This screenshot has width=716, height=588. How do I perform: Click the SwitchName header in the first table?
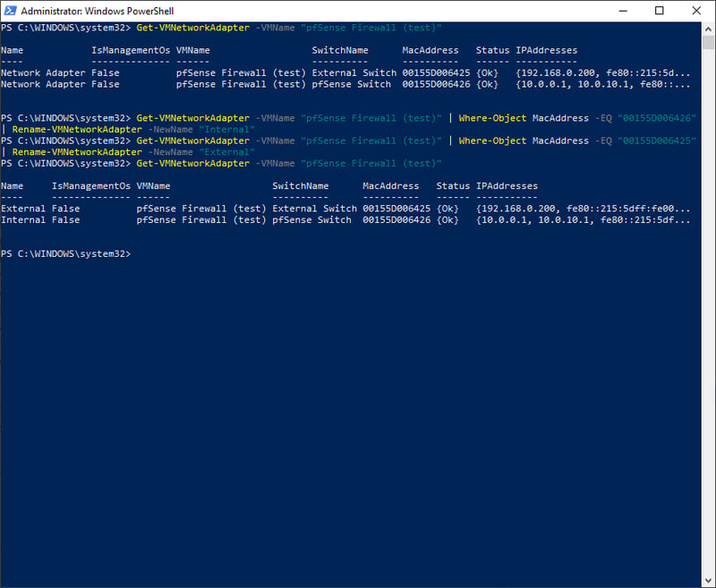[x=339, y=50]
